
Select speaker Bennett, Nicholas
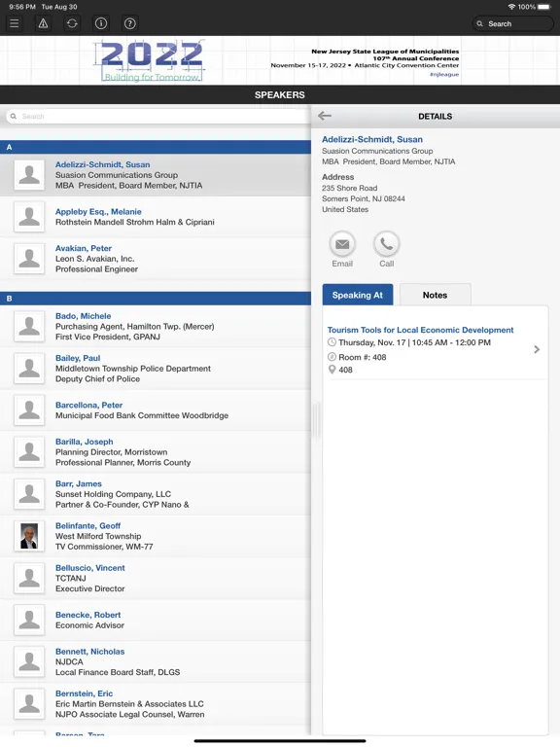tap(156, 661)
